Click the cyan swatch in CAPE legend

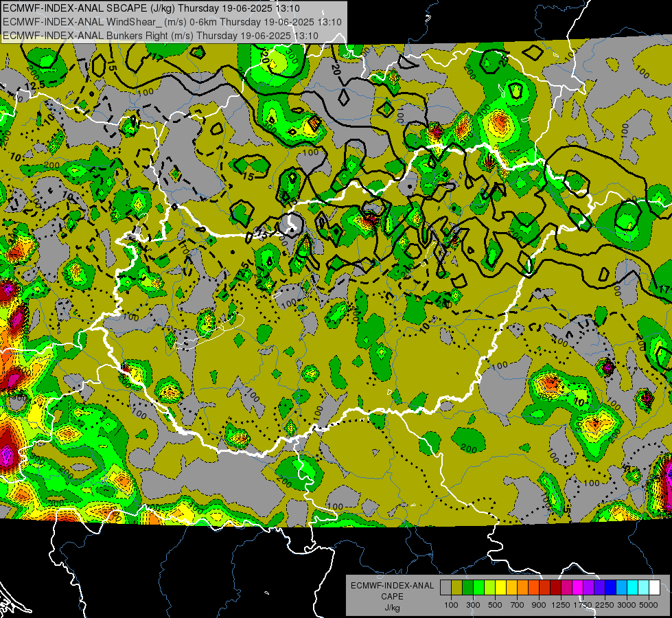(632, 588)
